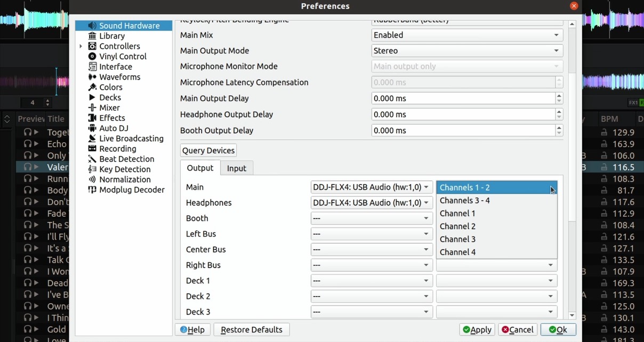This screenshot has height=342, width=644.
Task: Increment the Main Output Delay value
Action: pos(559,96)
